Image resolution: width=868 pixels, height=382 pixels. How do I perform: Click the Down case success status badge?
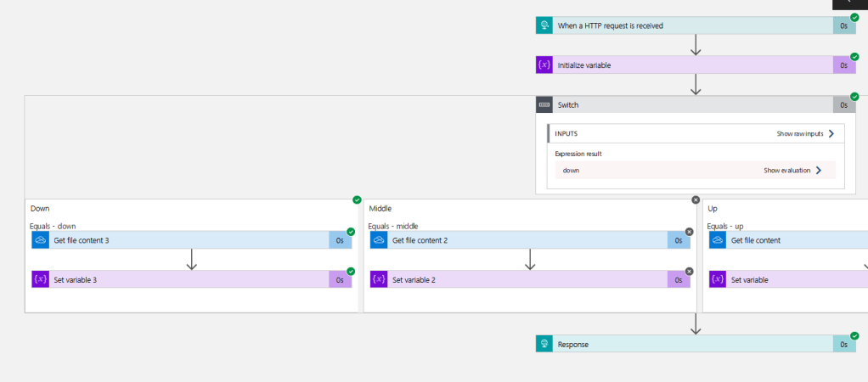point(357,199)
